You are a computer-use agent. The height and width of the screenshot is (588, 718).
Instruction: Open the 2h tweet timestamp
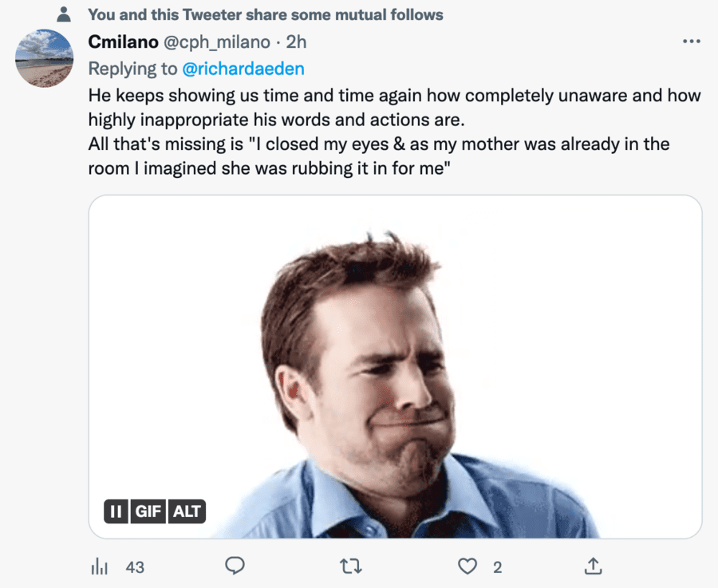296,41
